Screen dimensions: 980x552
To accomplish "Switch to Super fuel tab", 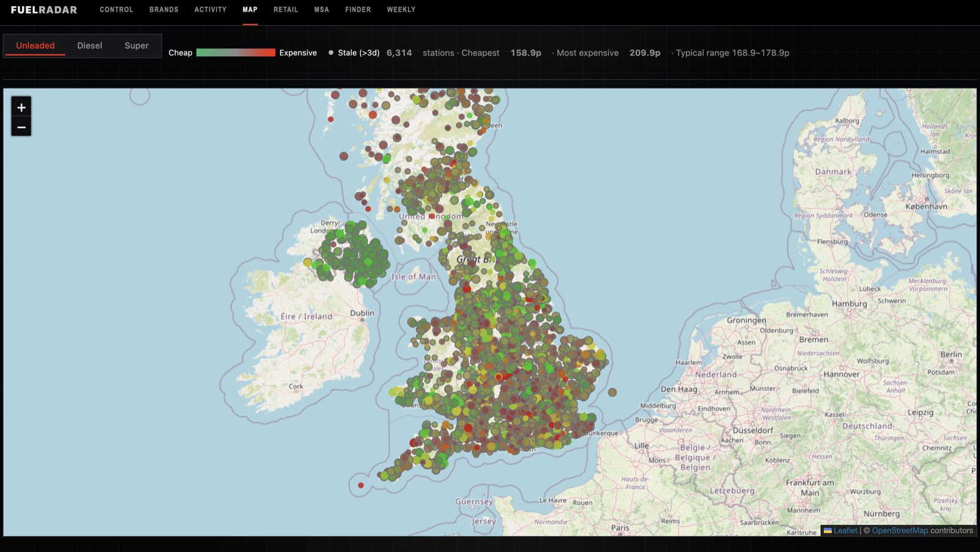I will [x=137, y=45].
